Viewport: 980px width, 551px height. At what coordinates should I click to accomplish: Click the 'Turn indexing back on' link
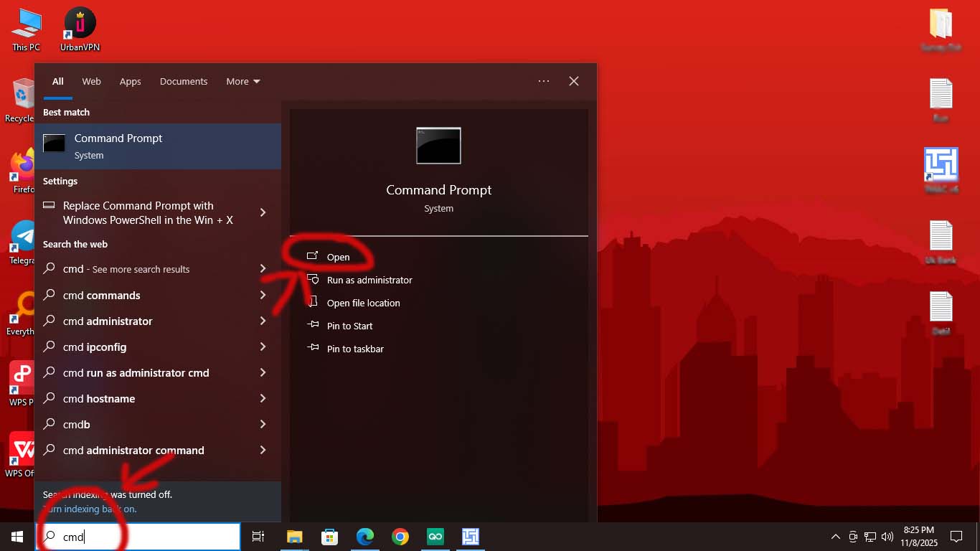point(90,509)
